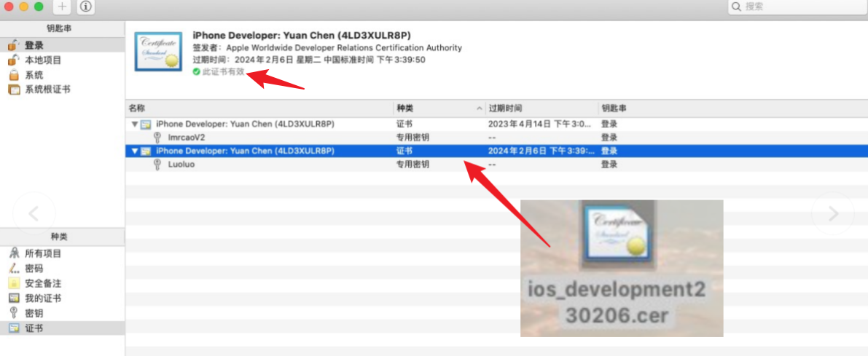Click the 2024年2月6日 expiry cell
This screenshot has height=356, width=868.
tap(541, 151)
